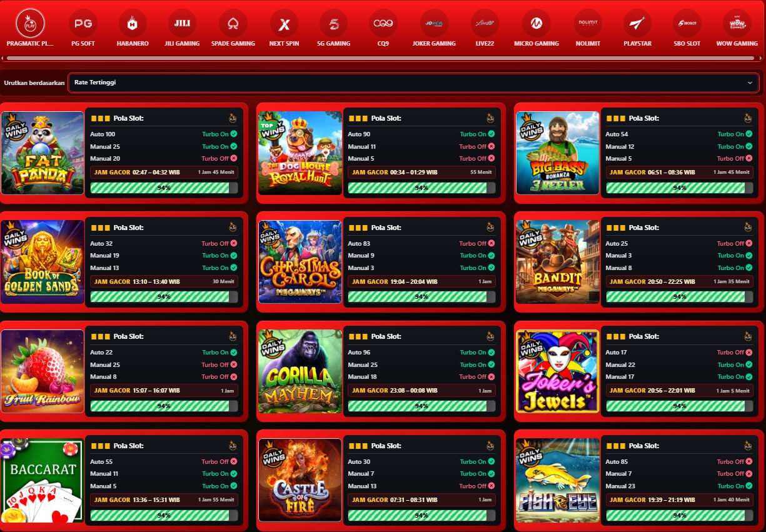Click Turbo On check for Fat Panda Auto 100
This screenshot has width=766, height=532.
pos(234,134)
